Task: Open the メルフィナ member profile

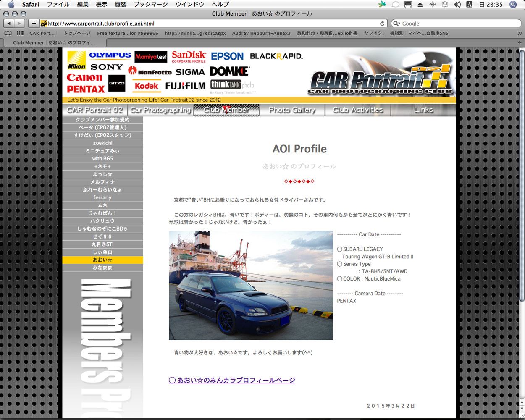Action: click(x=102, y=182)
